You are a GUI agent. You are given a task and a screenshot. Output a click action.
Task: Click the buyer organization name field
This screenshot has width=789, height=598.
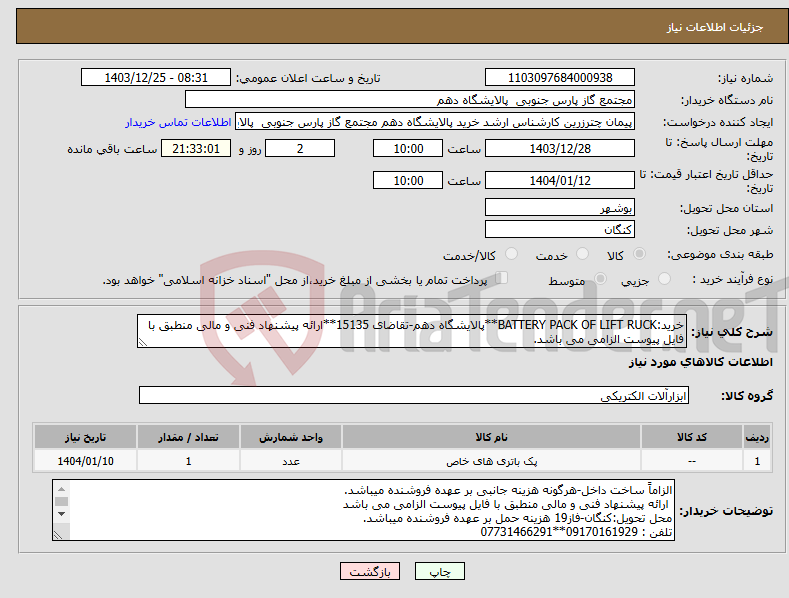click(410, 100)
